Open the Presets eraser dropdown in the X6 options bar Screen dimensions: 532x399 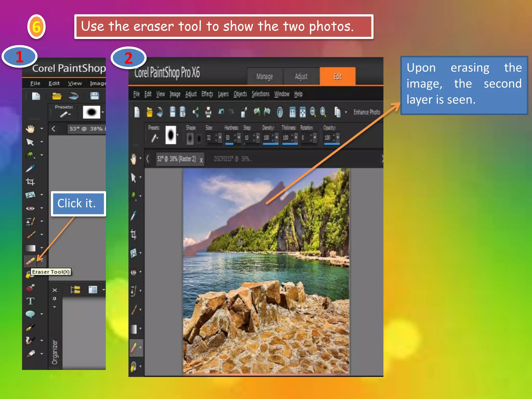[x=155, y=138]
